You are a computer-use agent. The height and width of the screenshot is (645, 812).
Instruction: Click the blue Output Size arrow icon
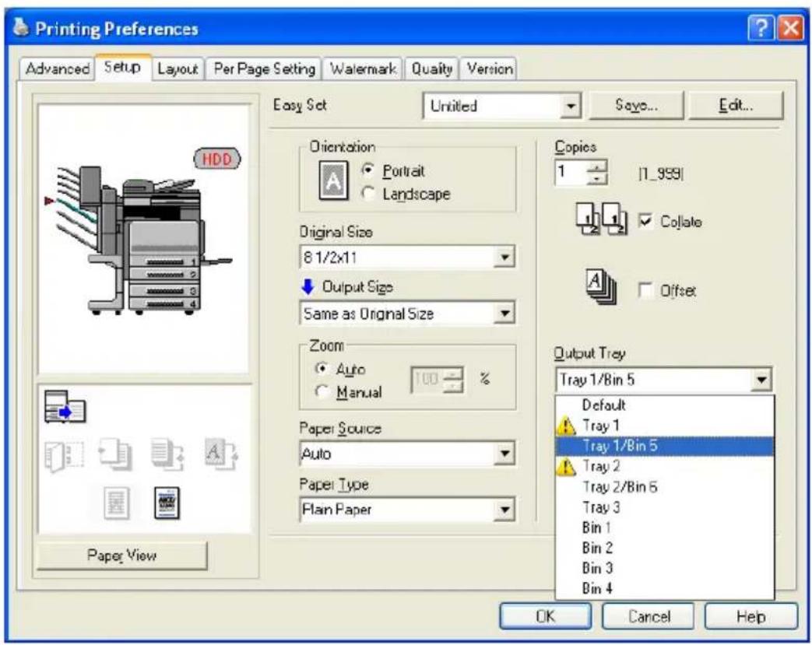click(308, 286)
